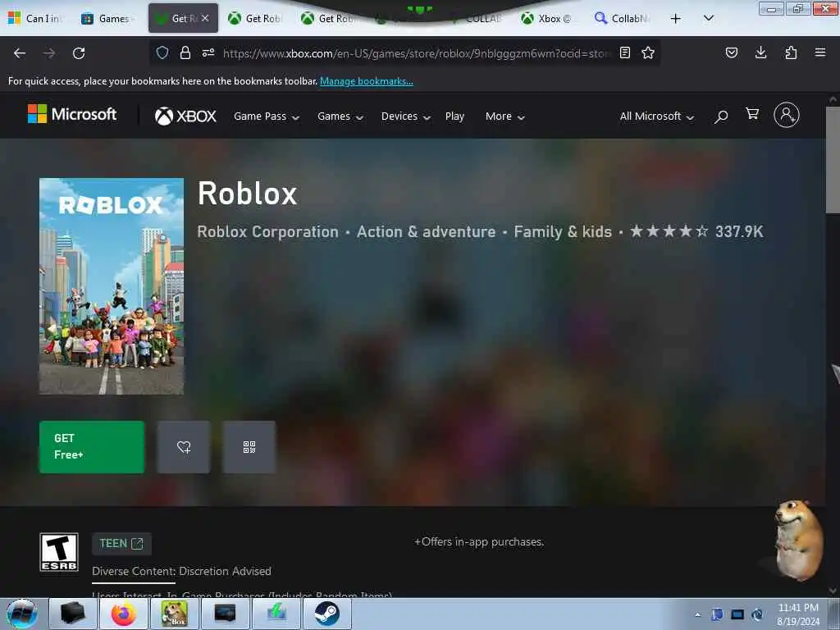The width and height of the screenshot is (840, 630).
Task: Switch to the Games tab
Action: tap(107, 18)
